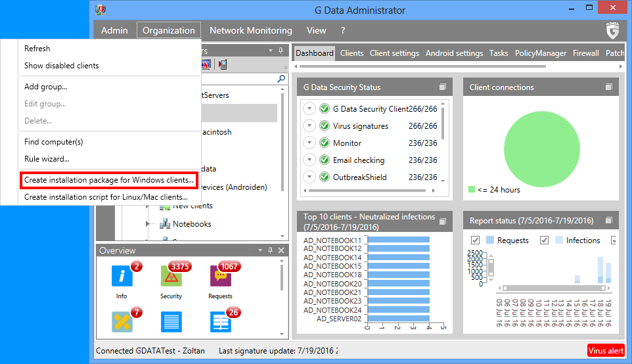This screenshot has width=632, height=364.
Task: Click the Email checking status check icon
Action: tap(325, 160)
